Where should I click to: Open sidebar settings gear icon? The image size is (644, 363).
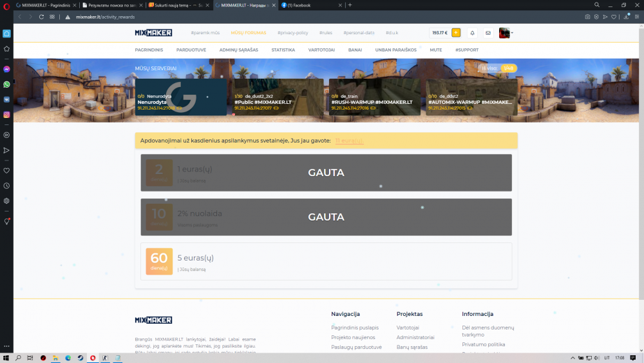pyautogui.click(x=6, y=201)
